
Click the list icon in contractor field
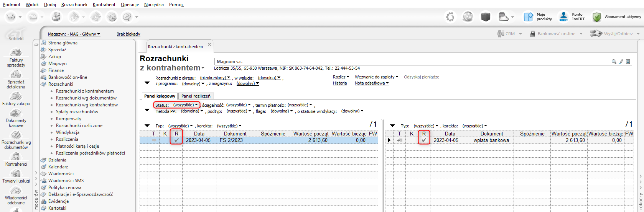628,62
